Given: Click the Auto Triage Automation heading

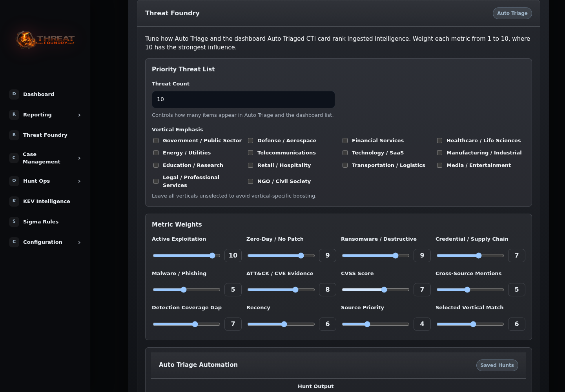Looking at the screenshot, I should 198,365.
